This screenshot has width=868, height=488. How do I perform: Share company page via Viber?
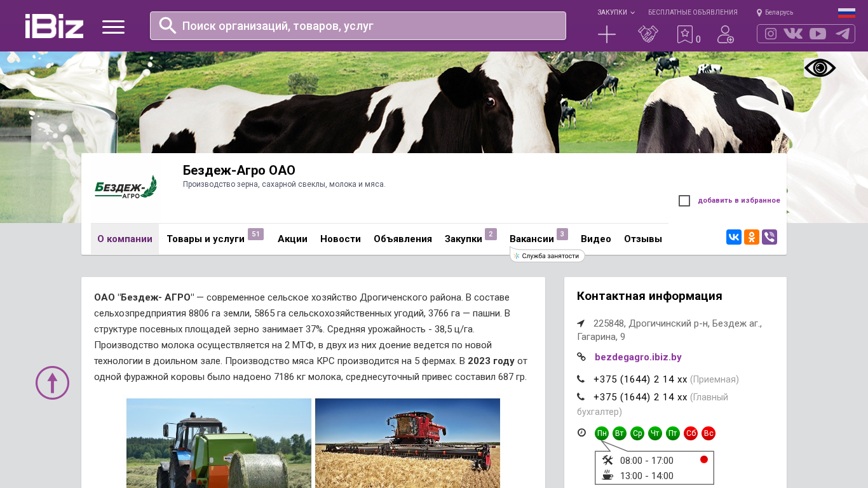(x=770, y=237)
